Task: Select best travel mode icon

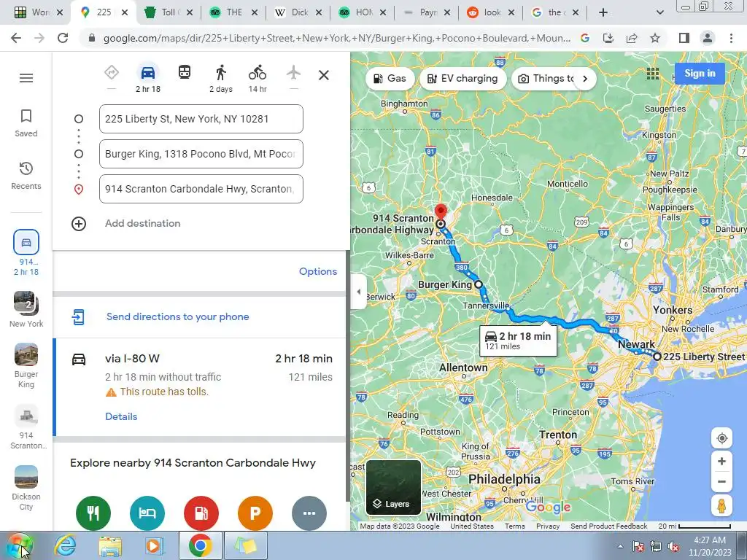Action: click(x=112, y=72)
